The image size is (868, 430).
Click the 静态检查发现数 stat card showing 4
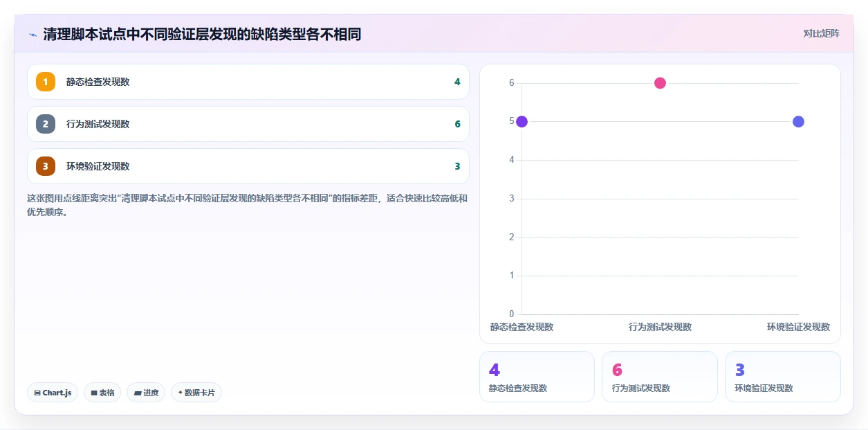pyautogui.click(x=537, y=377)
